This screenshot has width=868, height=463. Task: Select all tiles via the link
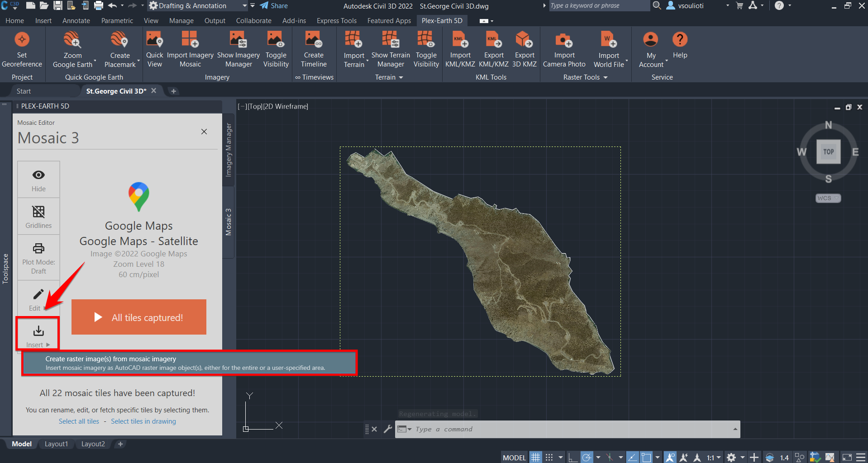tap(79, 421)
